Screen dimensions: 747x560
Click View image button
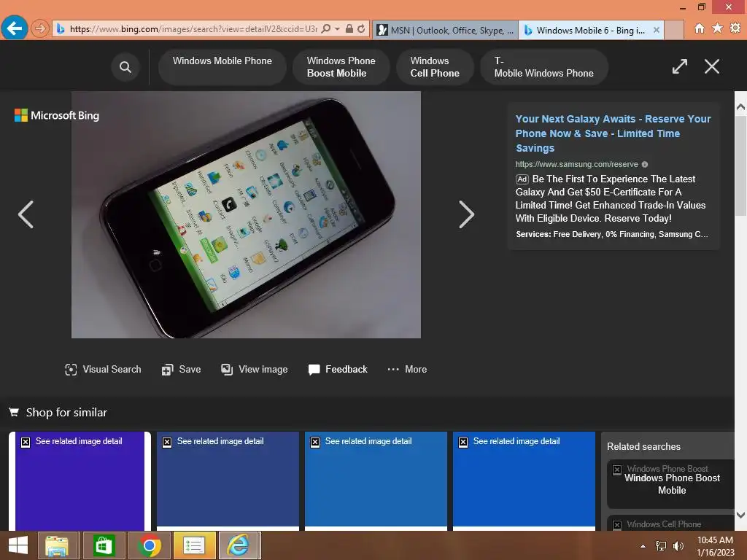[255, 370]
